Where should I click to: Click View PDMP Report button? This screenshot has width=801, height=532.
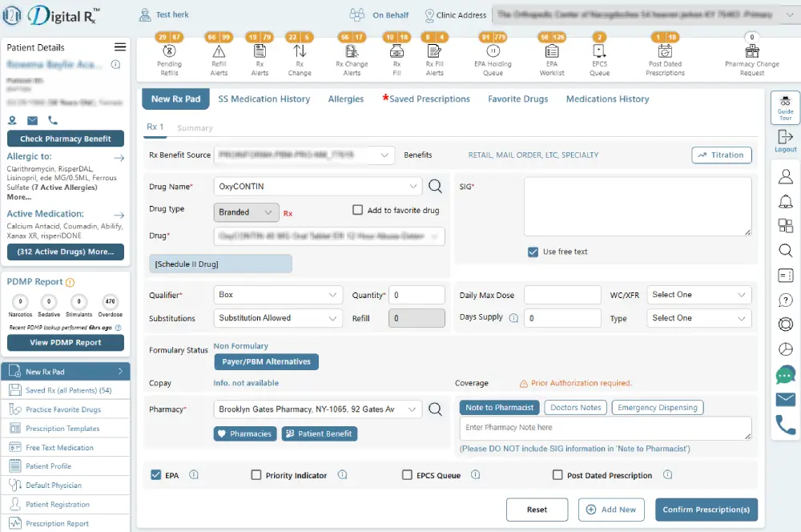click(x=66, y=342)
